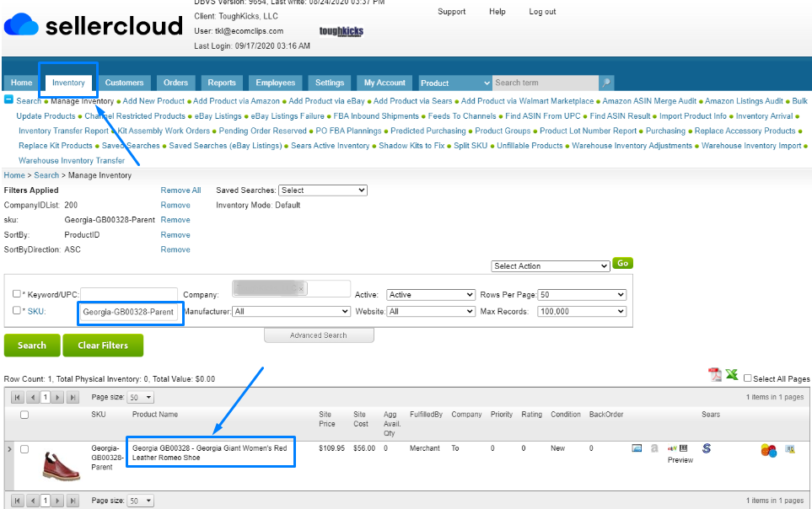Click the Amazon icon in the product row

point(654,448)
